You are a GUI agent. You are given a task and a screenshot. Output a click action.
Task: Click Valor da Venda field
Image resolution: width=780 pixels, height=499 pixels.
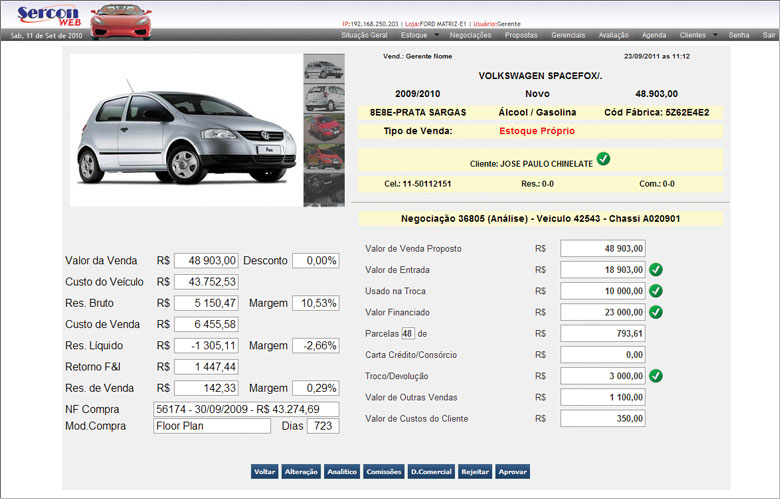(206, 261)
